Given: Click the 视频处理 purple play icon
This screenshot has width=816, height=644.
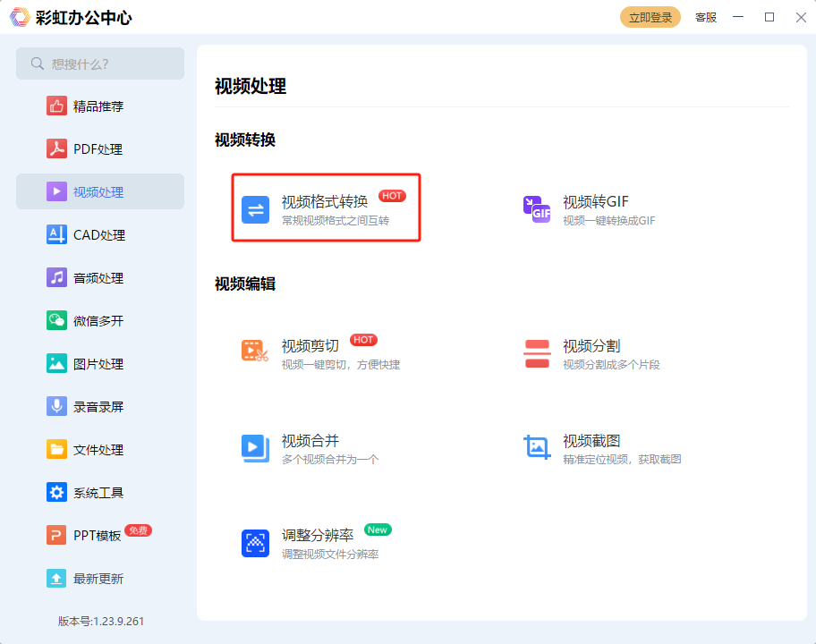Looking at the screenshot, I should click(56, 191).
